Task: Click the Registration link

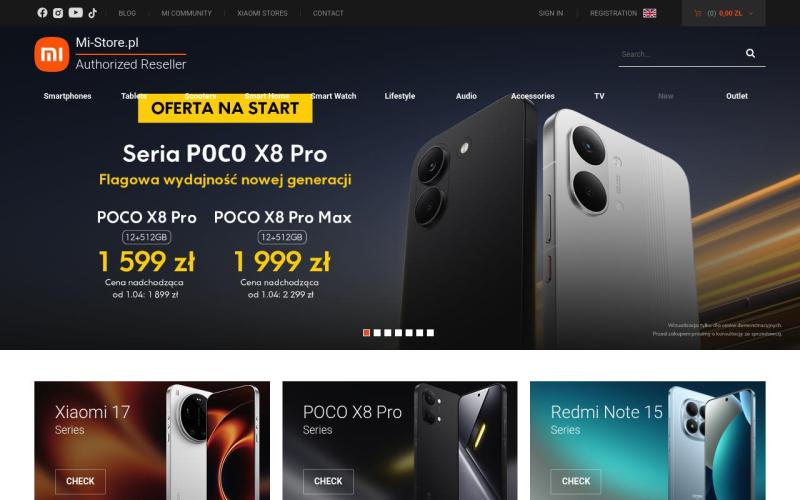Action: click(613, 13)
